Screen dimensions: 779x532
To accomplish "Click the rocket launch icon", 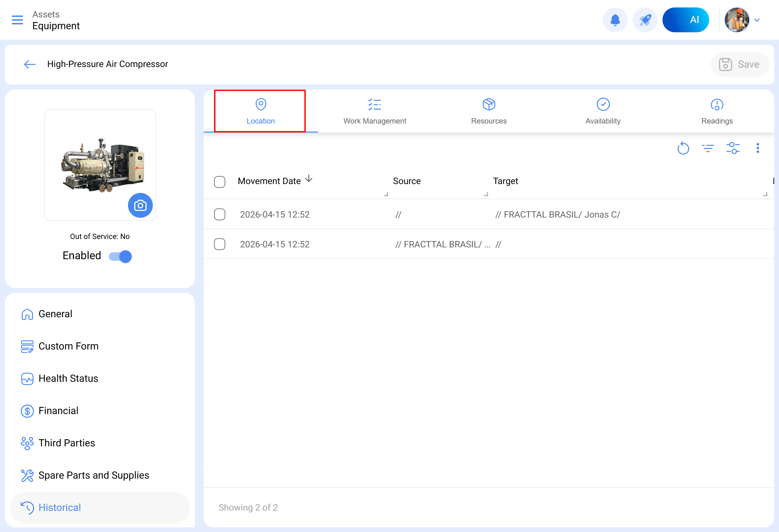I will coord(645,20).
